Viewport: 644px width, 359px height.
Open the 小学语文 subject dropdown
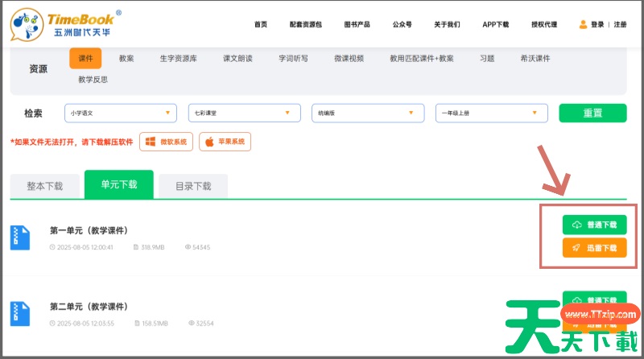(x=121, y=113)
